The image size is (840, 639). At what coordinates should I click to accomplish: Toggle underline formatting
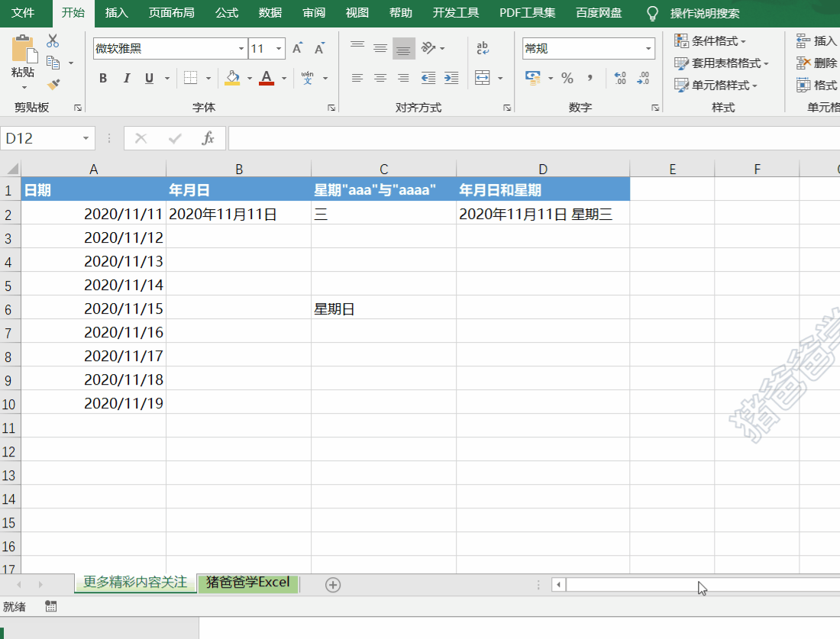click(150, 78)
